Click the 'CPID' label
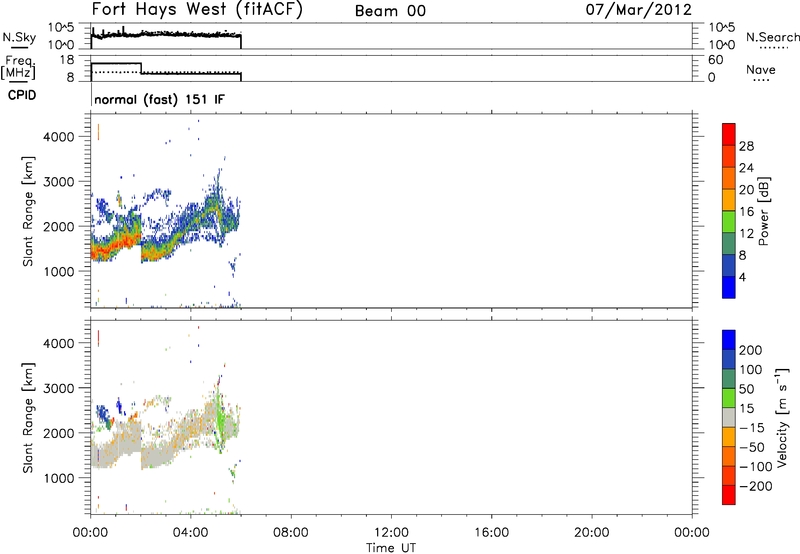This screenshot has width=800, height=554. [x=22, y=95]
